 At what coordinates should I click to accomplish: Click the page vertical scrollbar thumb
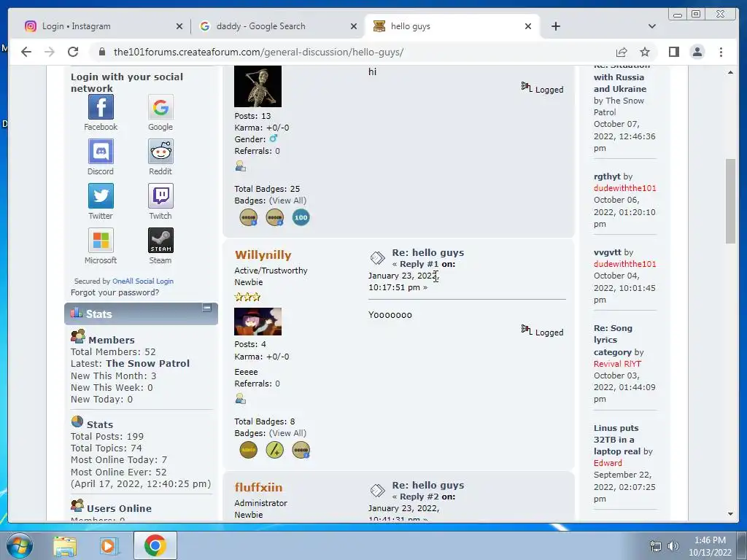(730, 201)
